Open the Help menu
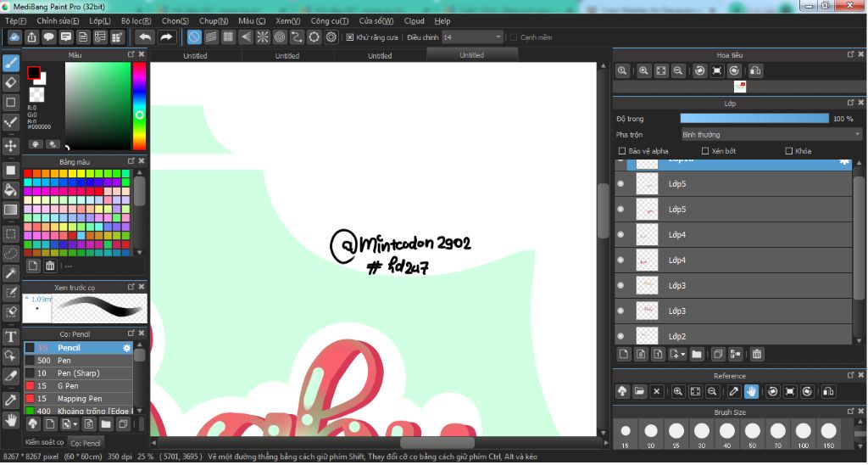Image resolution: width=868 pixels, height=465 pixels. click(x=442, y=21)
